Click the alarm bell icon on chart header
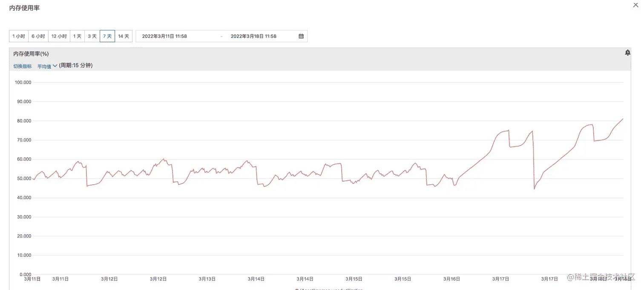The width and height of the screenshot is (644, 290). point(627,53)
